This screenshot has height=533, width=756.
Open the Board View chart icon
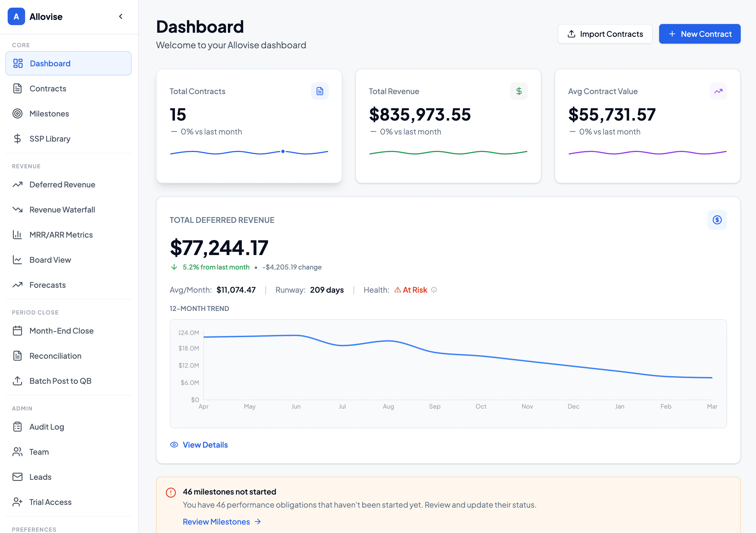(x=18, y=260)
